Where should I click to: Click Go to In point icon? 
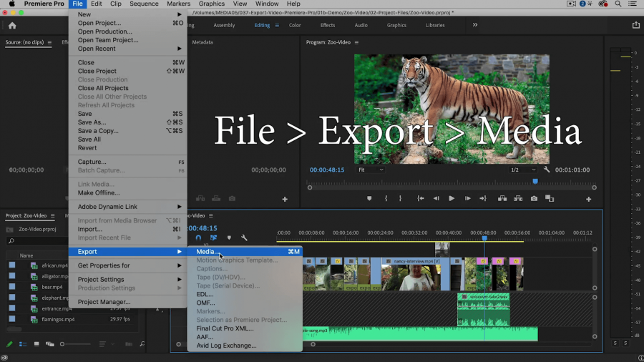[421, 199]
